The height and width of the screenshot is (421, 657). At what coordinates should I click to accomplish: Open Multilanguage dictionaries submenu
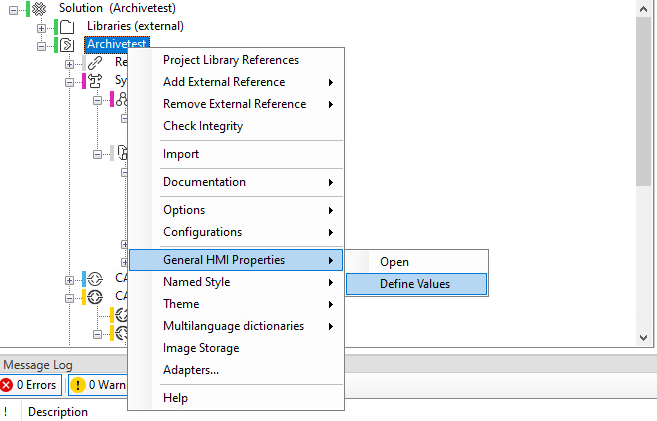click(236, 326)
